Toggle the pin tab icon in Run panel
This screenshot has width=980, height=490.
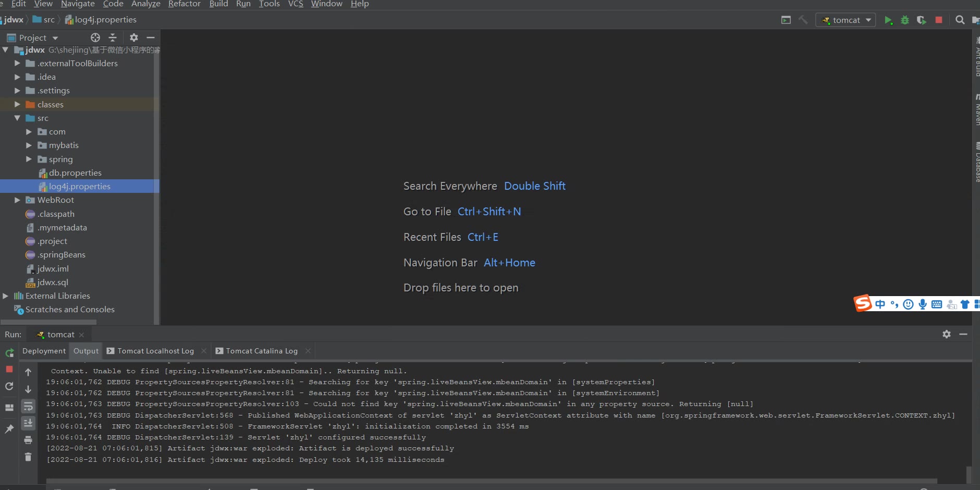[x=9, y=428]
